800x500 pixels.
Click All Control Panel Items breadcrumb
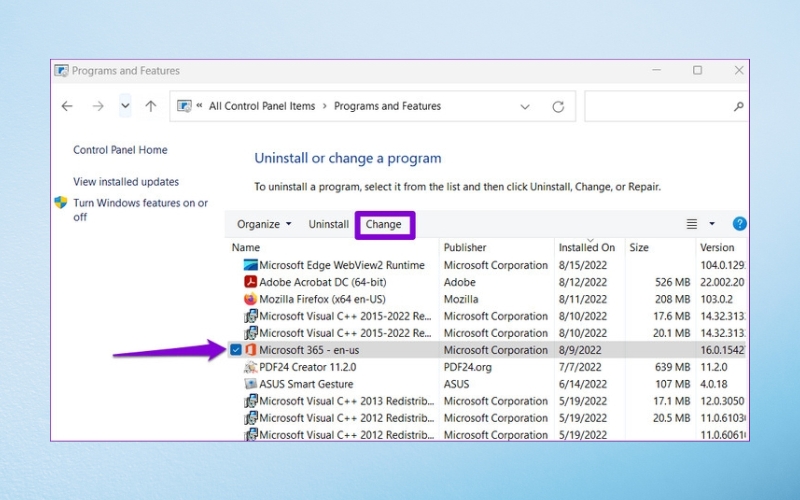click(262, 106)
